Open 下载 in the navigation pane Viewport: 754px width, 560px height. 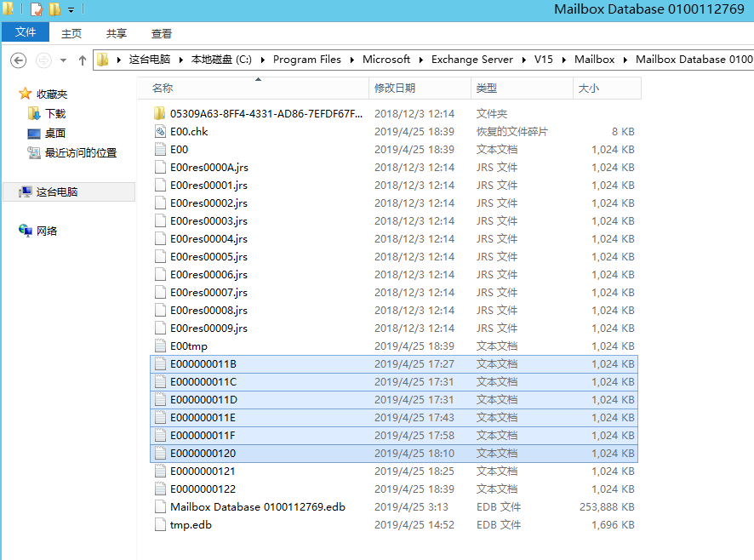(55, 113)
